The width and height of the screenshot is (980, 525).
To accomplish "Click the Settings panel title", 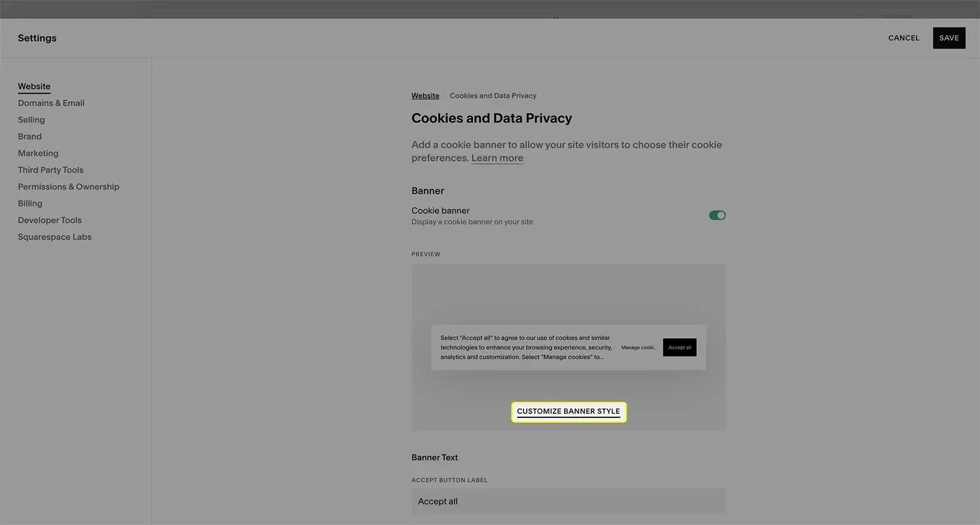I will click(x=37, y=38).
